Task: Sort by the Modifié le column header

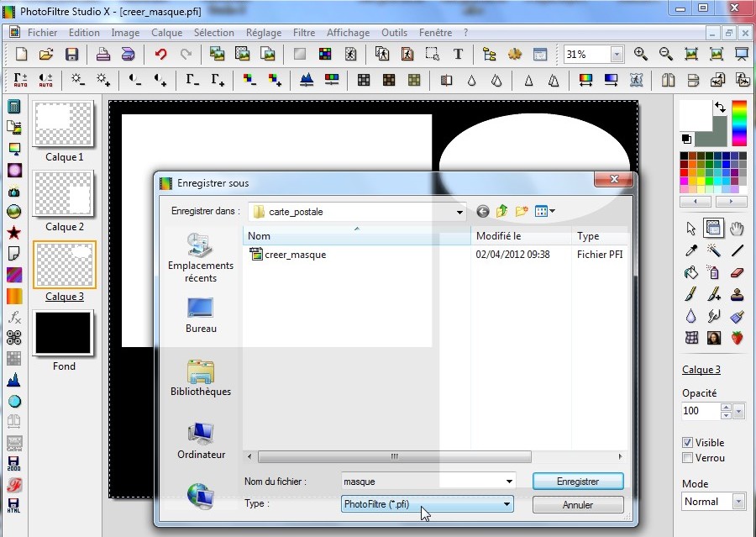Action: (521, 236)
